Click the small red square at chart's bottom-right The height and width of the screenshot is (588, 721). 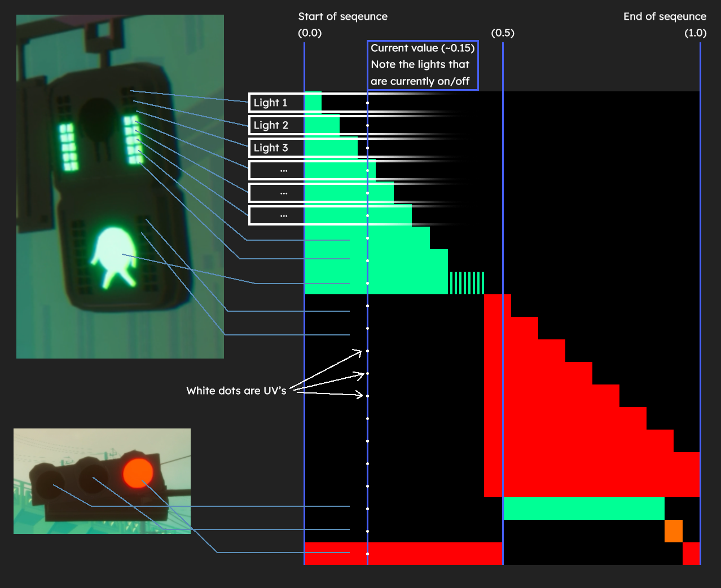(x=691, y=554)
